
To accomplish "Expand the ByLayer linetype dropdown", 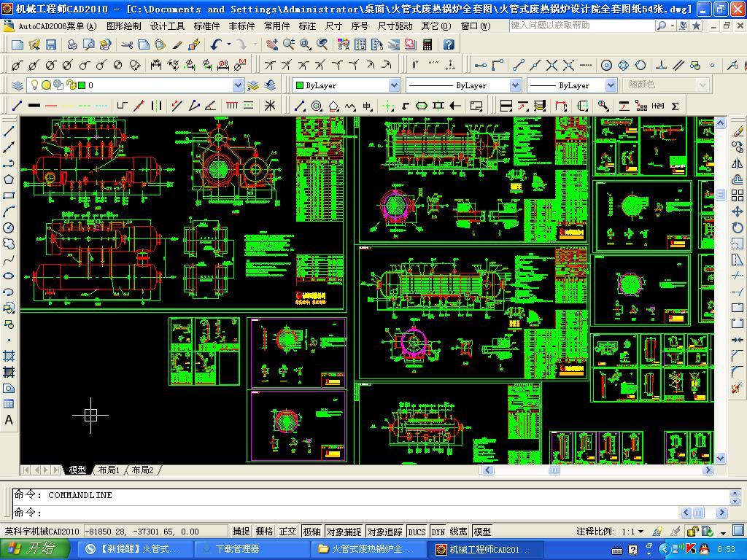I will click(515, 85).
